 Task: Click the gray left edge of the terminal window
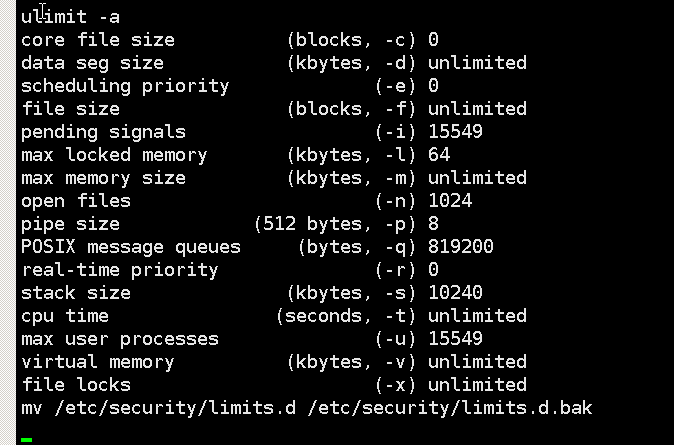[x=8, y=222]
